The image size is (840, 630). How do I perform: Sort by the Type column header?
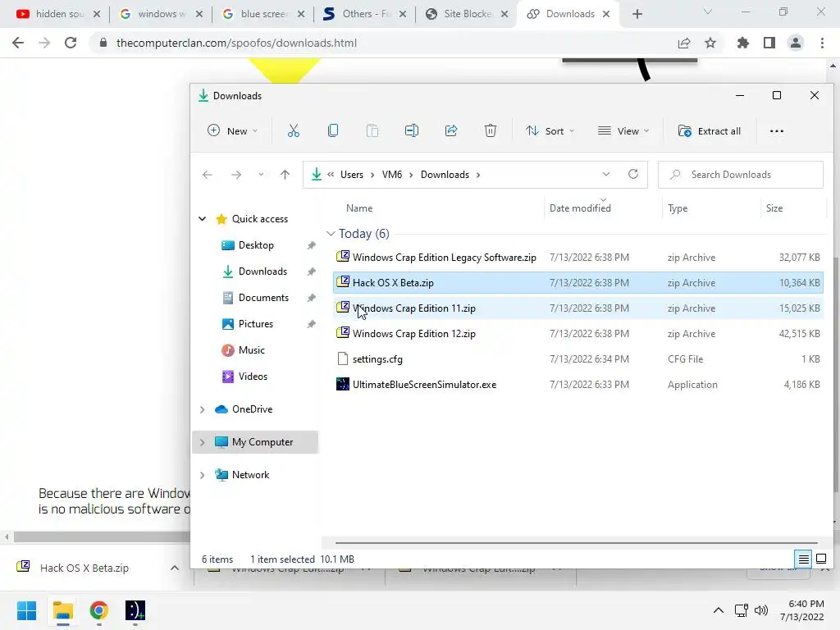[x=678, y=208]
